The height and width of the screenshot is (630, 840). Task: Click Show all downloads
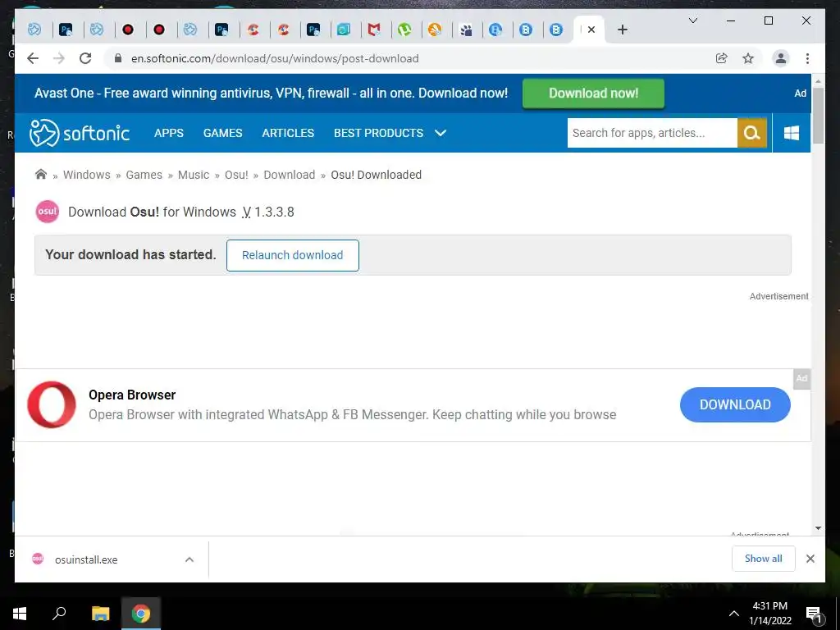click(764, 558)
